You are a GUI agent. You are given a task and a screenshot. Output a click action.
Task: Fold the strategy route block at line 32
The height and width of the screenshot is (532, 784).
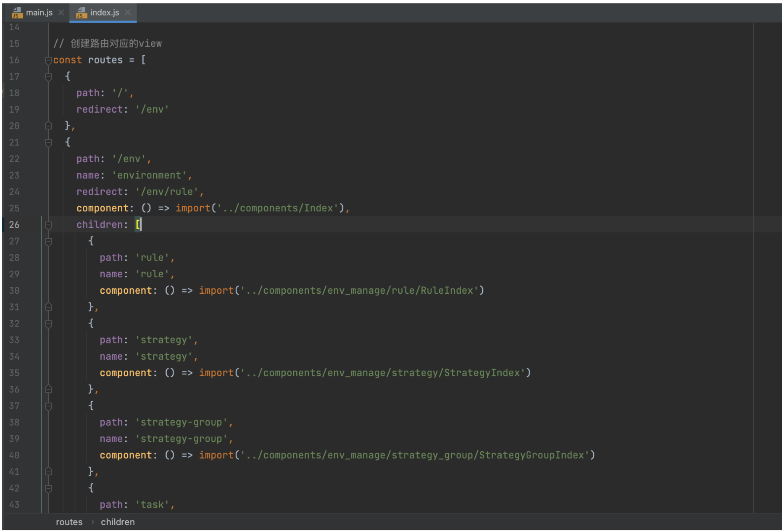pyautogui.click(x=48, y=324)
